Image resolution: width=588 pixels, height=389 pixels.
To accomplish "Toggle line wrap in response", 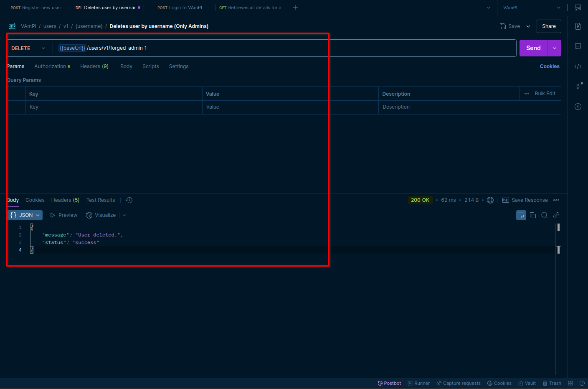I will click(521, 215).
